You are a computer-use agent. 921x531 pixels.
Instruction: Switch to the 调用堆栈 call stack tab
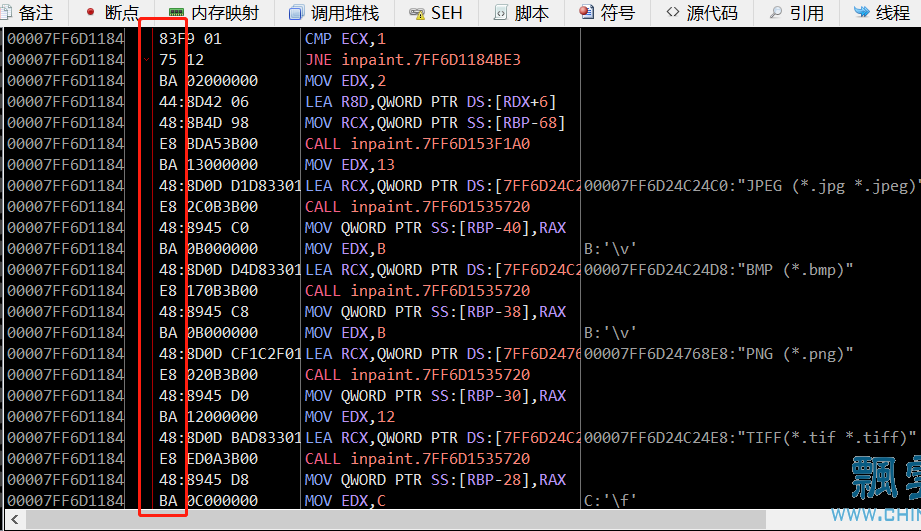pos(334,12)
